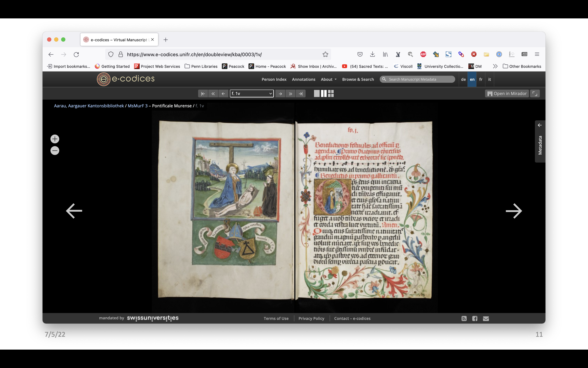Close the e-codices browser tab

(152, 39)
